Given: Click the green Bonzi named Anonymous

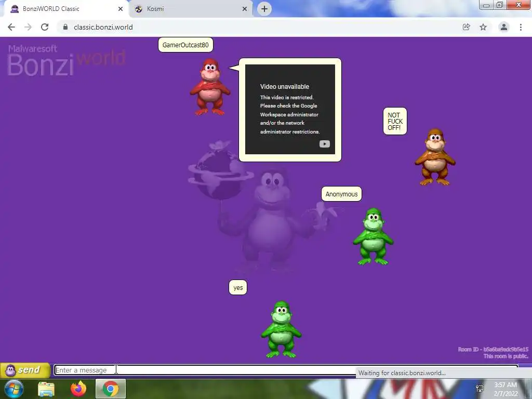Looking at the screenshot, I should 373,236.
